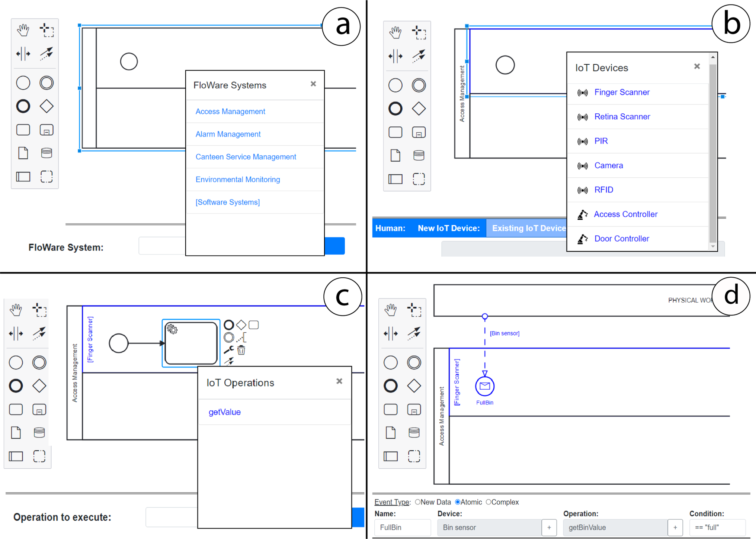
Task: Choose data store icon in panel c palette
Action: click(x=39, y=432)
